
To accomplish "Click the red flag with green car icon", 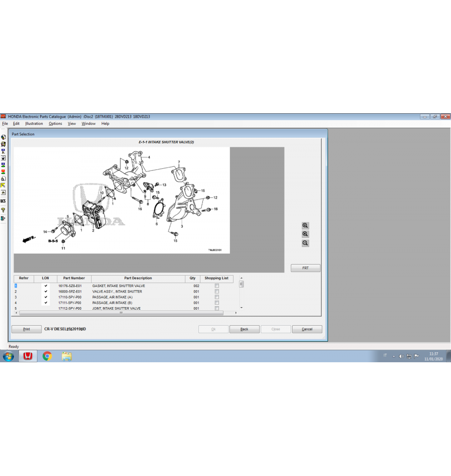I will 4,172.
